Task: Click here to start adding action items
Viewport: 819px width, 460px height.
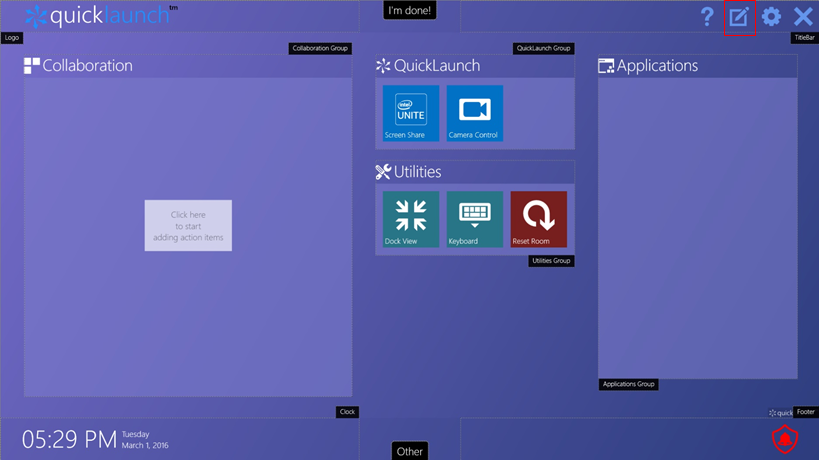Action: point(188,226)
